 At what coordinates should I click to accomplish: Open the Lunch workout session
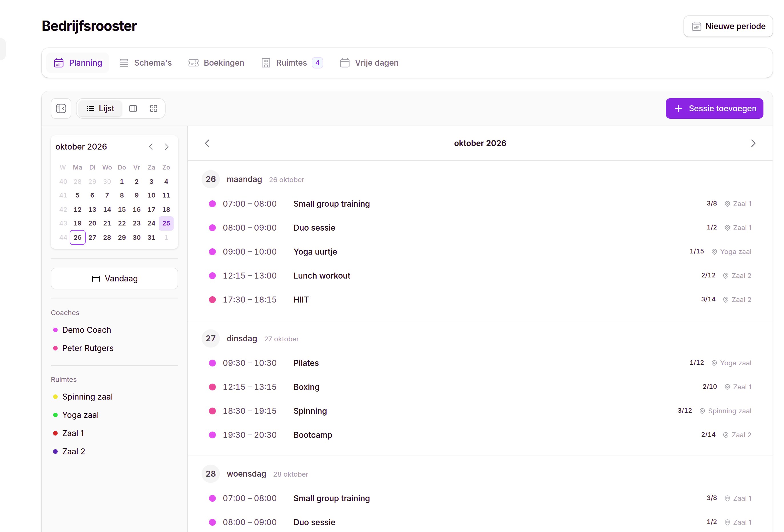click(x=480, y=275)
